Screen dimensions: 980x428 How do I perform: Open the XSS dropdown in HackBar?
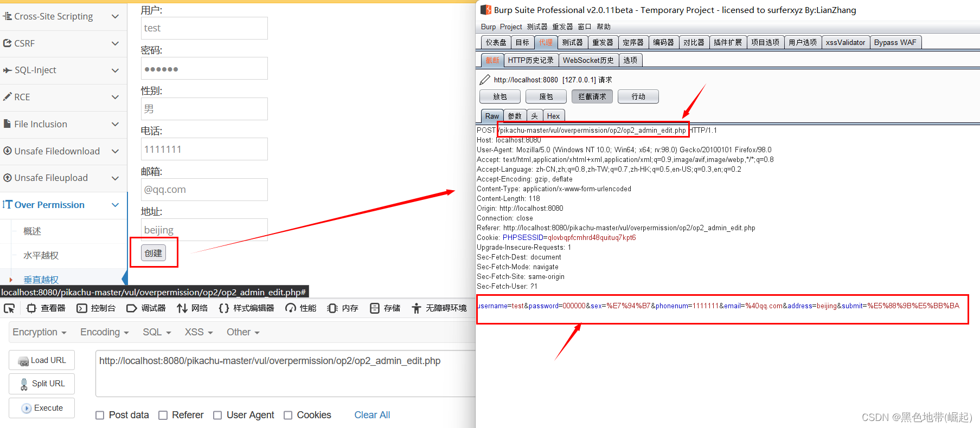point(198,332)
